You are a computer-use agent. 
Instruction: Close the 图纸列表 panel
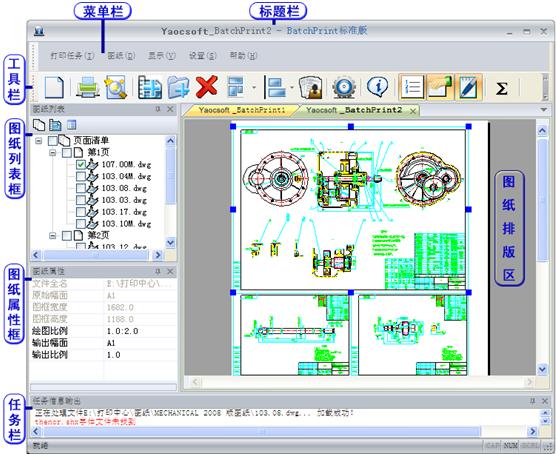[x=170, y=109]
